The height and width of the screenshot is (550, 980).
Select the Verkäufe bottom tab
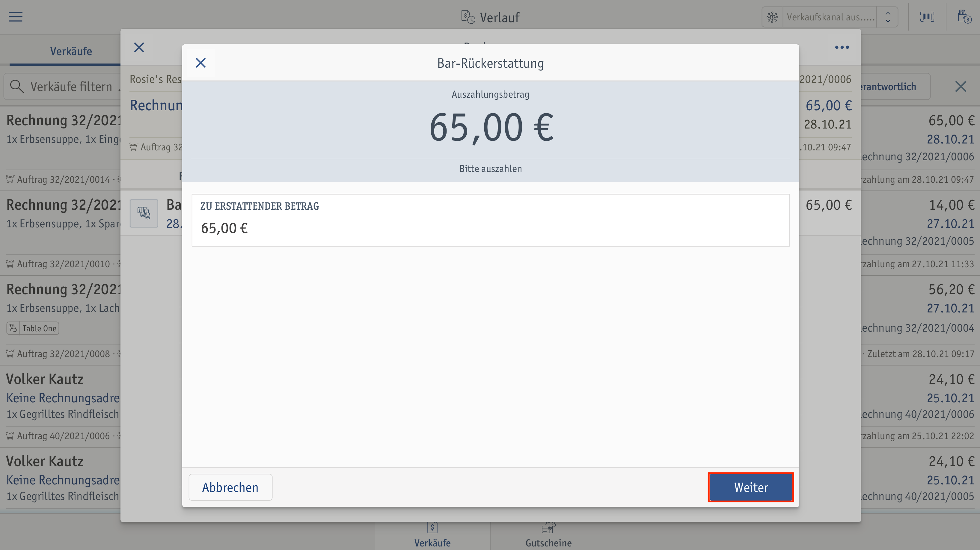point(432,536)
